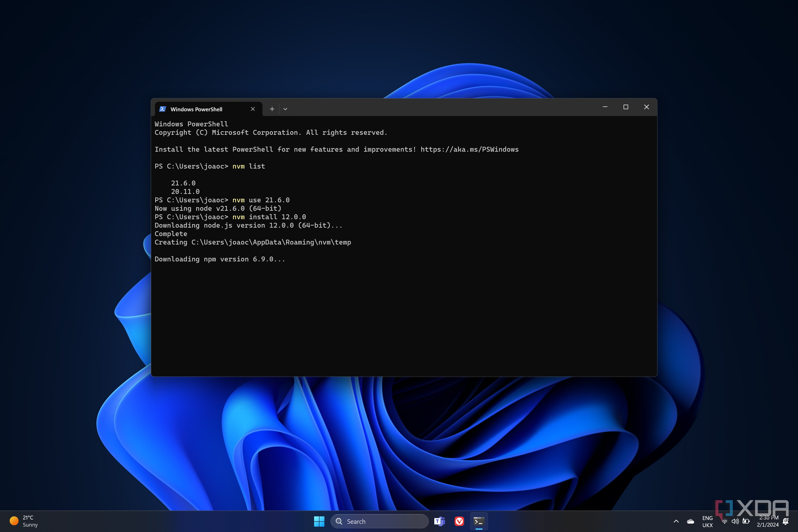The height and width of the screenshot is (532, 798).
Task: Launch Vivaldi browser from taskbar
Action: (459, 522)
